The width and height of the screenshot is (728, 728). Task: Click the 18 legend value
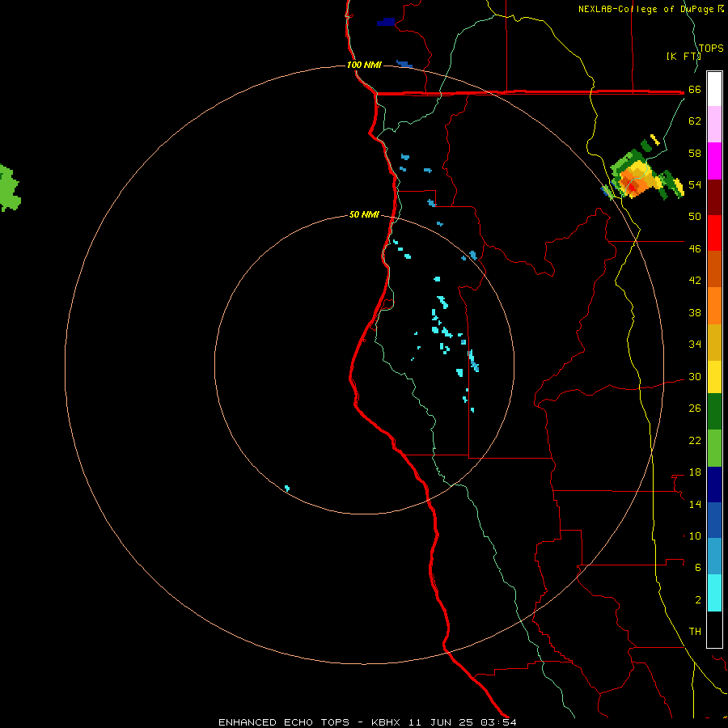point(695,472)
